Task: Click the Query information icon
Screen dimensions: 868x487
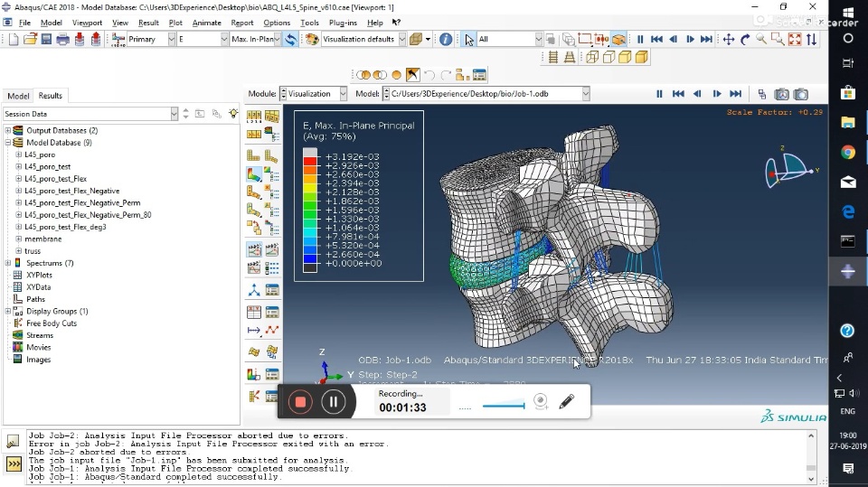Action: (446, 39)
